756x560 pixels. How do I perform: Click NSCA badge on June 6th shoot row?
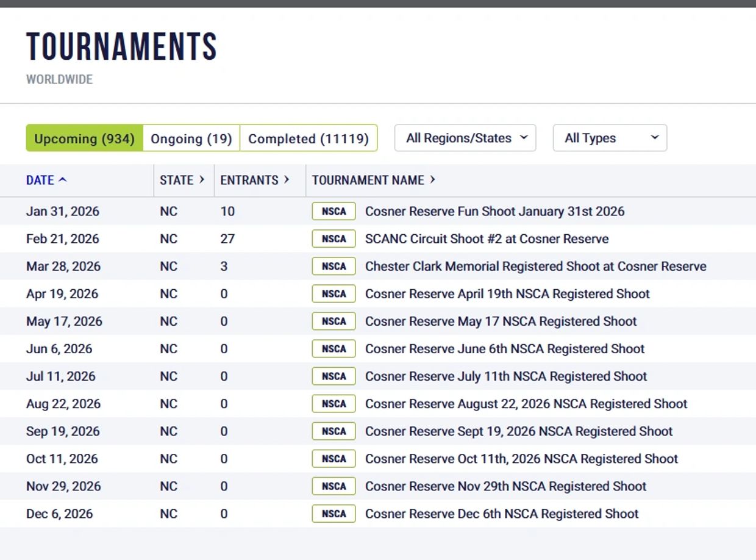point(333,349)
